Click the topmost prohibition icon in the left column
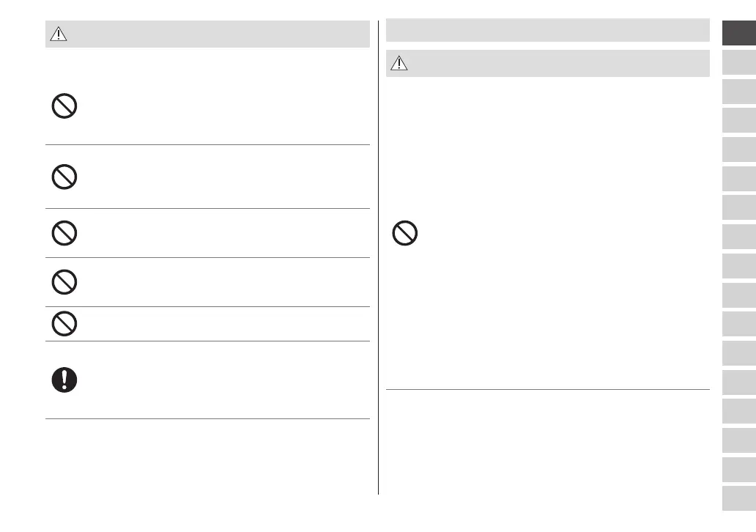This screenshot has width=756, height=532. [x=64, y=108]
